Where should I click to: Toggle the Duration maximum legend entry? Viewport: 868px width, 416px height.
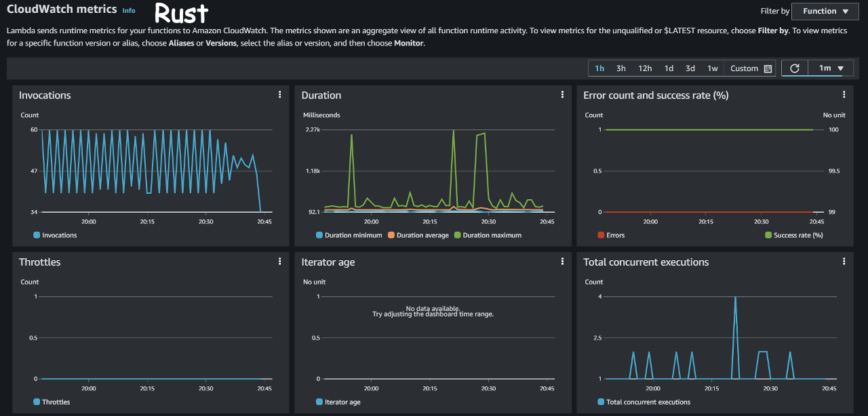pyautogui.click(x=488, y=235)
